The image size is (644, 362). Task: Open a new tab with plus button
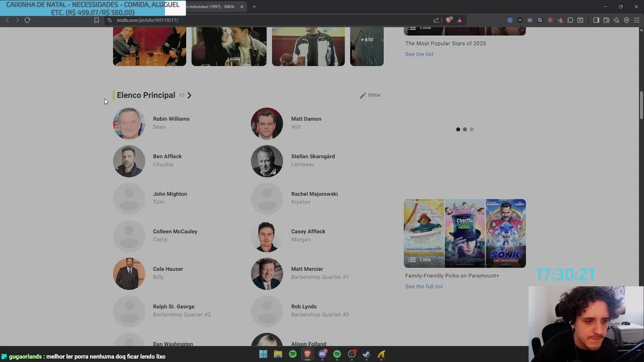[254, 7]
